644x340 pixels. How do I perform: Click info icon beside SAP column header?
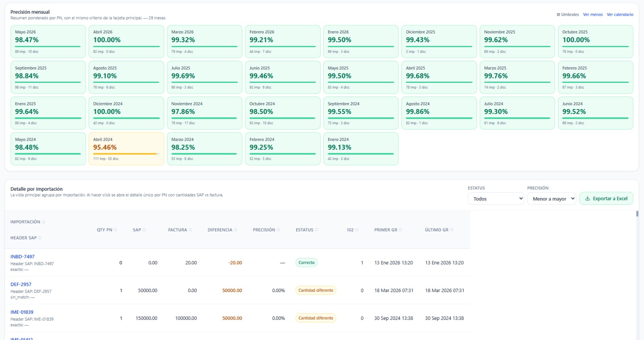144,230
